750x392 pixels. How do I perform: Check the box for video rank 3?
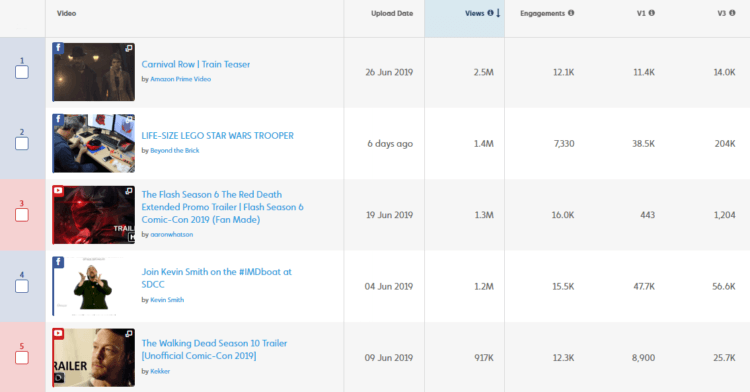(x=22, y=215)
